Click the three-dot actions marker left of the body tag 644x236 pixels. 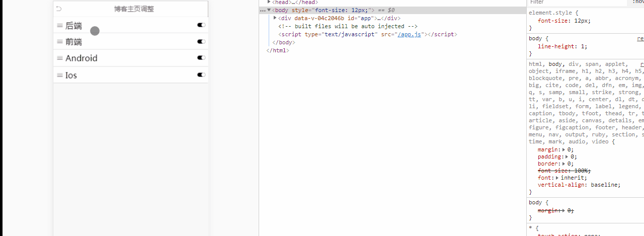pos(263,11)
